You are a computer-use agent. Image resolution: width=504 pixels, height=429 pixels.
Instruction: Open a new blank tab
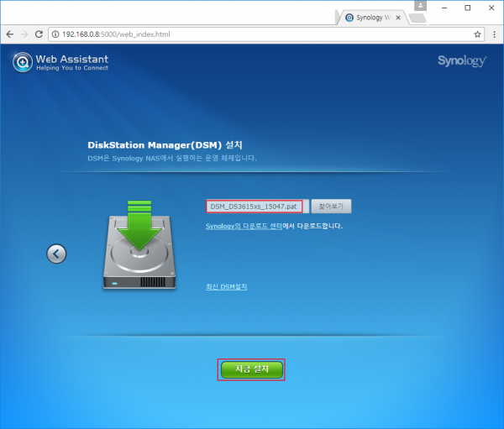coord(417,17)
